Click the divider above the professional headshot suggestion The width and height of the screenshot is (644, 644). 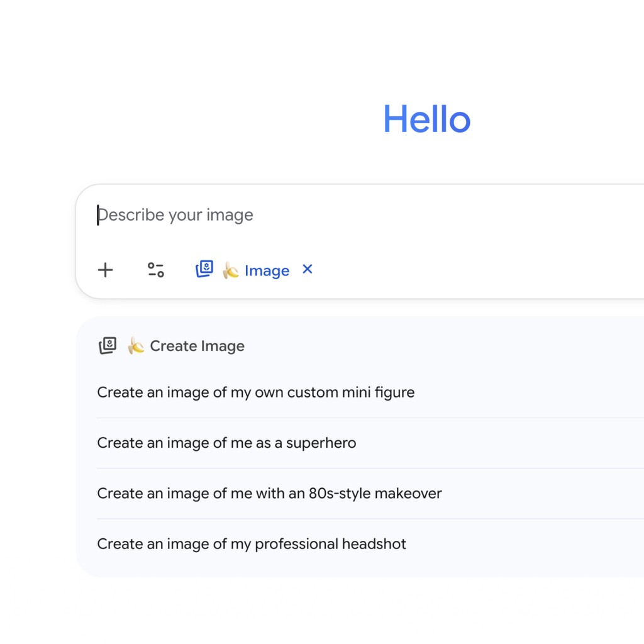point(365,519)
